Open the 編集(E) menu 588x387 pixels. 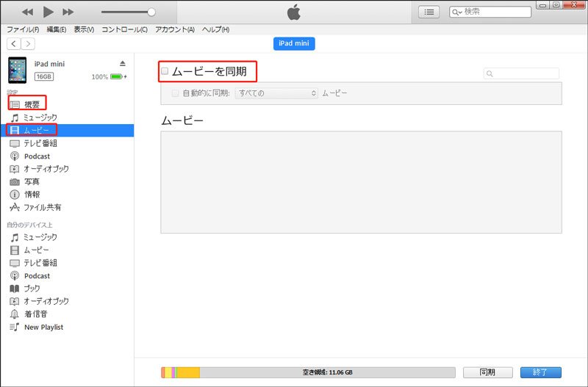(x=57, y=29)
